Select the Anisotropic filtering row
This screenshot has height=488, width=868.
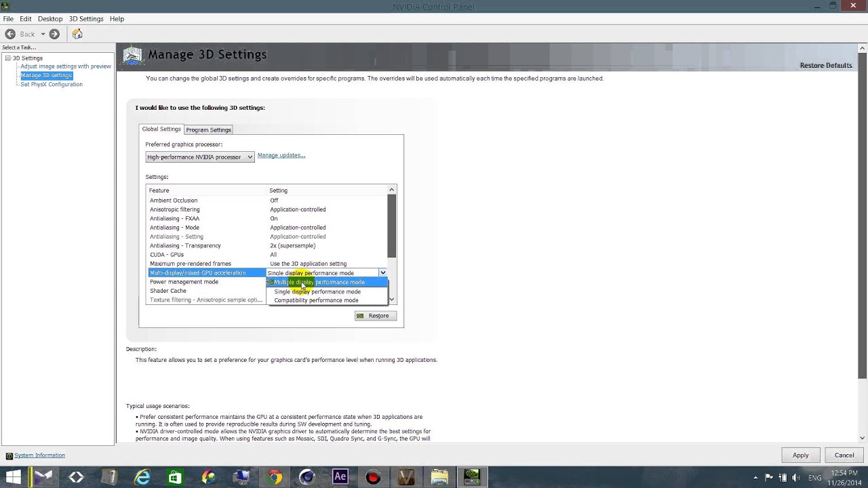(x=267, y=209)
